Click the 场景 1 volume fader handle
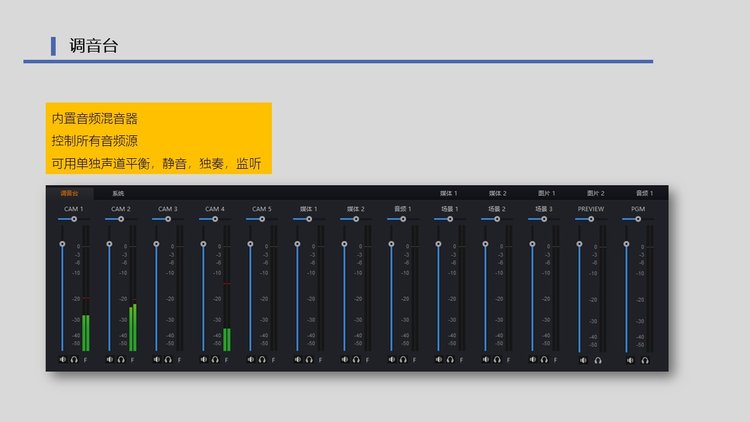Image resolution: width=750 pixels, height=422 pixels. click(x=438, y=244)
